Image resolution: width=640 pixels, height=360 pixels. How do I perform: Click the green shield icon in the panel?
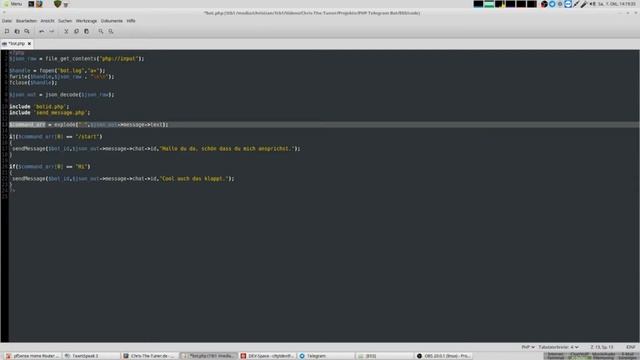tap(57, 4)
